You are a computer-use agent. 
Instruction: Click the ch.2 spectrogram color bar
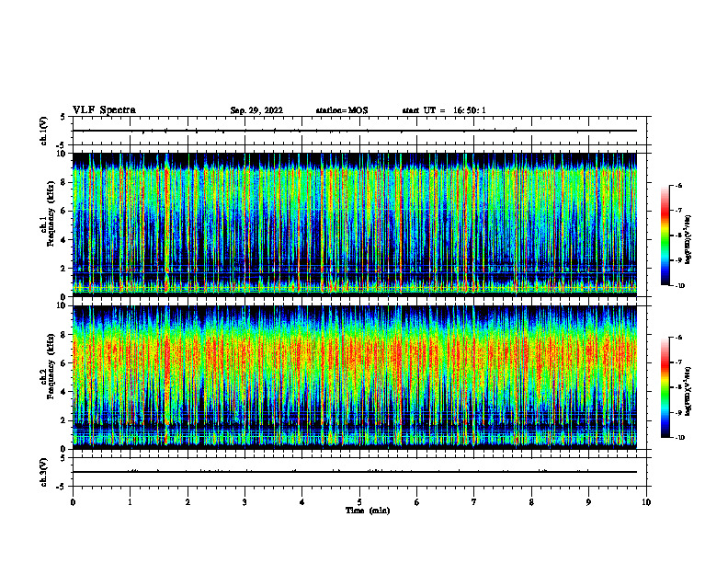coord(665,387)
